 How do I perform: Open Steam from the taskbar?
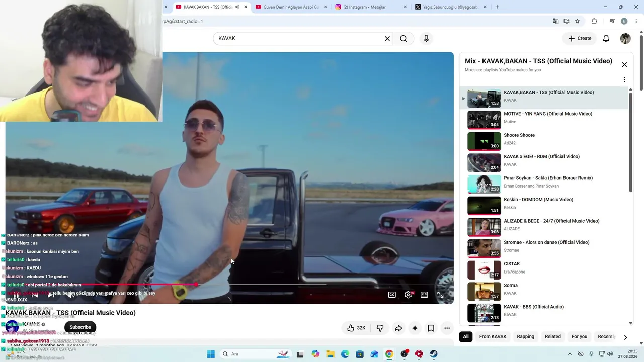(434, 354)
